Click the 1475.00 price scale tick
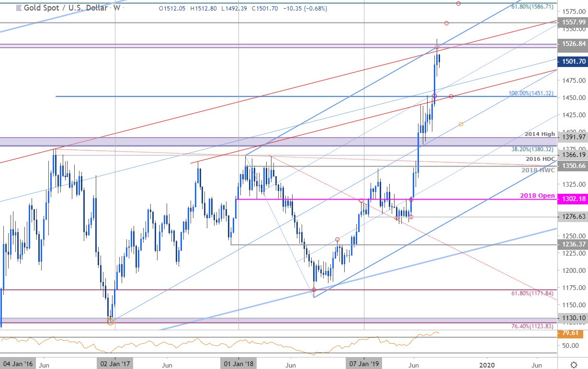 coord(573,80)
